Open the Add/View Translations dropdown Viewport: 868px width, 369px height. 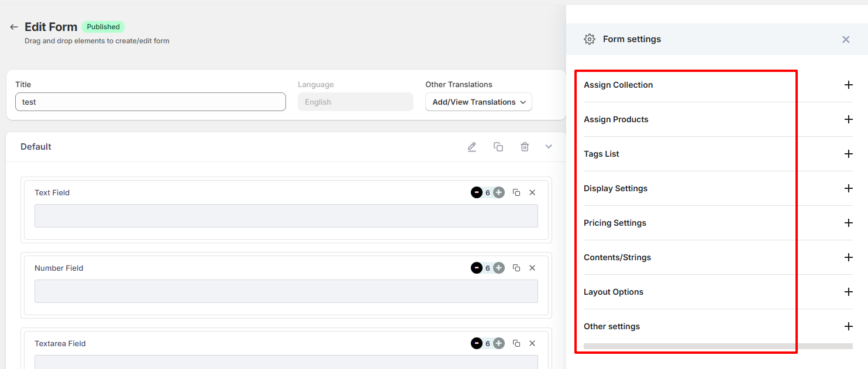pos(478,102)
